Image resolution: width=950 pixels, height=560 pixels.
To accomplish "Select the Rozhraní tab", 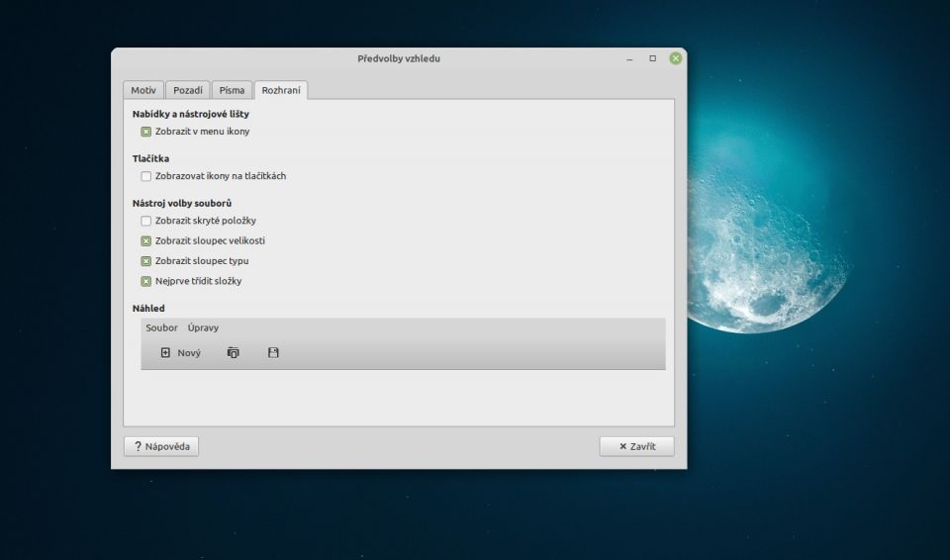I will 281,90.
